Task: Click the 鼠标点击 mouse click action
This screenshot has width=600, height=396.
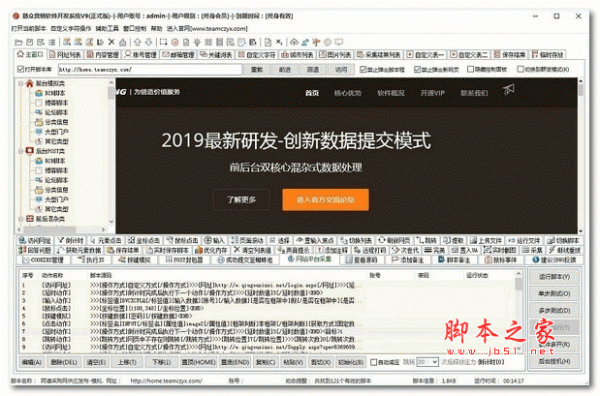Action: coord(182,241)
